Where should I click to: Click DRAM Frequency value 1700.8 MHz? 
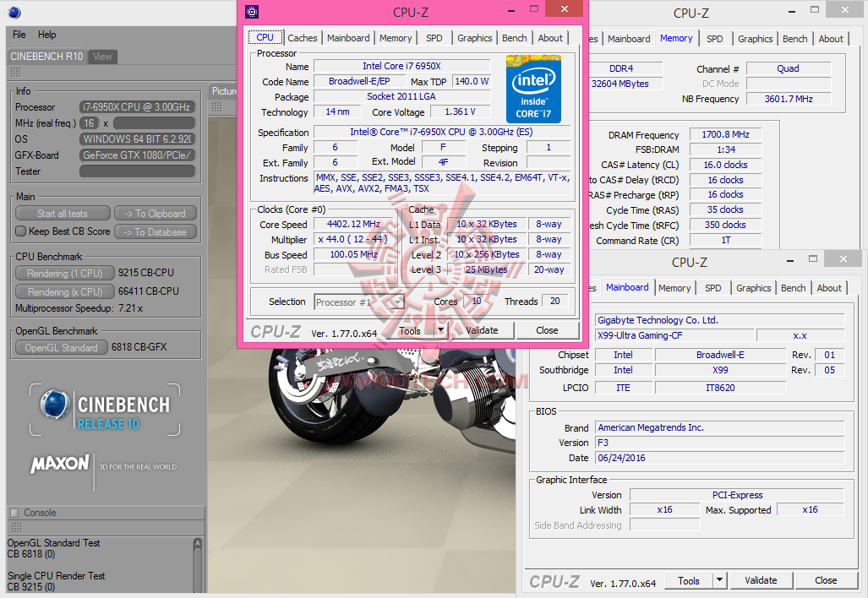click(x=725, y=134)
